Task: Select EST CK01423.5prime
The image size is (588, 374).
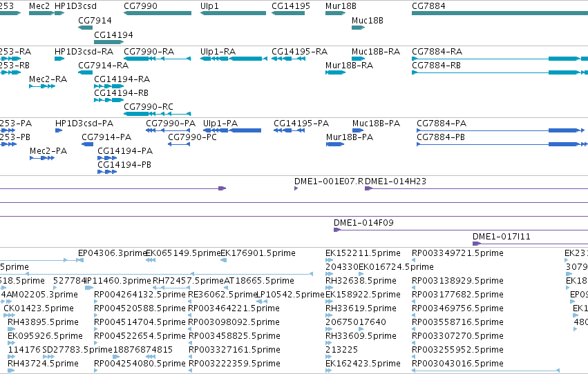Action: click(x=38, y=308)
